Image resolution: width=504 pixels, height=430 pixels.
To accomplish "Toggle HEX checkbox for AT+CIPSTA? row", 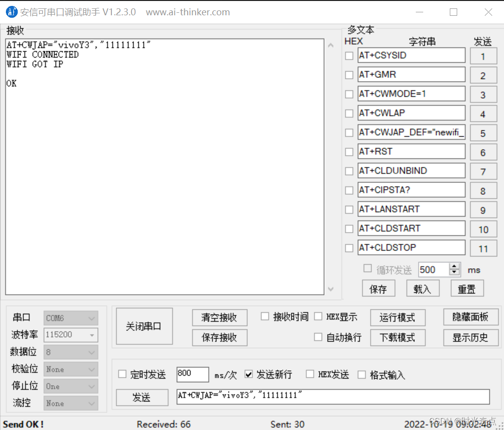I will pos(349,190).
